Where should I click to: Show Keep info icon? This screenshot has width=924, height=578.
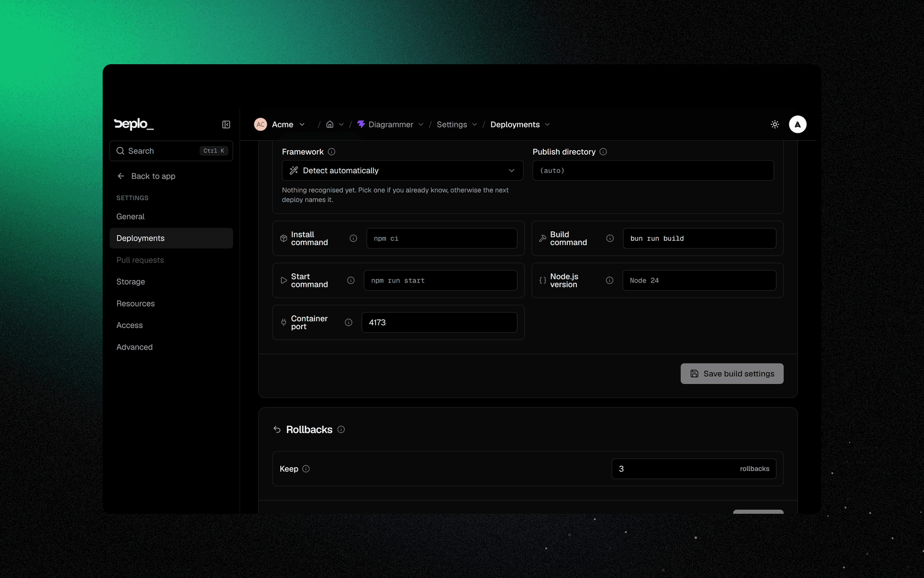306,469
